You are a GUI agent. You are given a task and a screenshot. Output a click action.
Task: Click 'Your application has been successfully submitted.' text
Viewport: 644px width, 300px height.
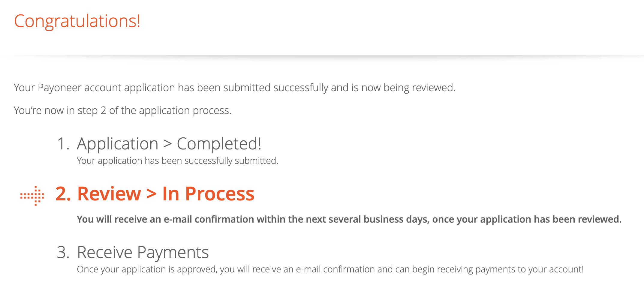coord(177,161)
